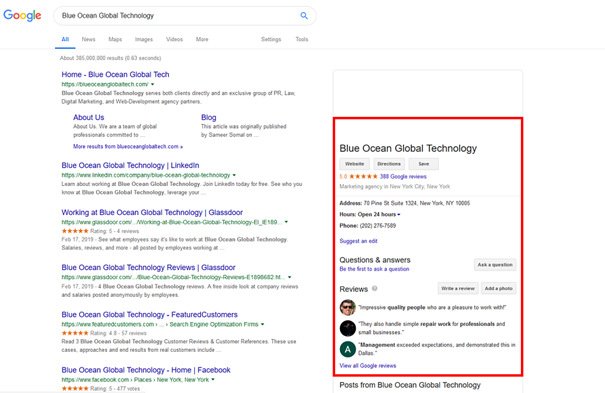Click the star rating in the knowledge panel
The height and width of the screenshot is (393, 605).
(363, 176)
